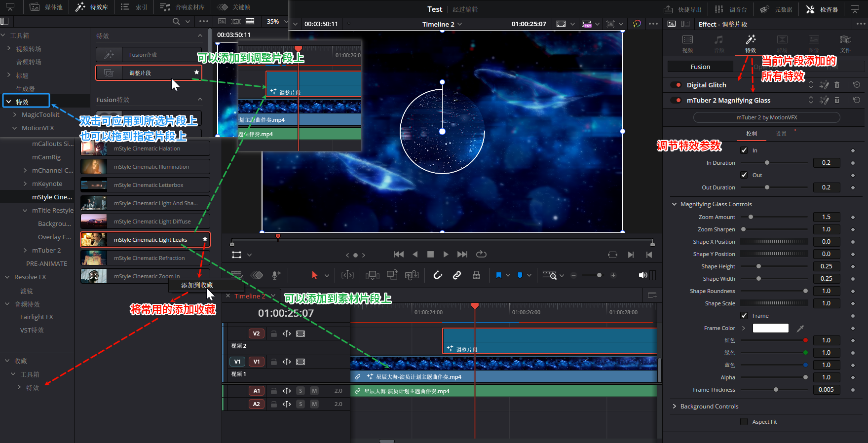Switch to Effects (特效) inspector tab
This screenshot has width=868, height=443.
[x=751, y=44]
